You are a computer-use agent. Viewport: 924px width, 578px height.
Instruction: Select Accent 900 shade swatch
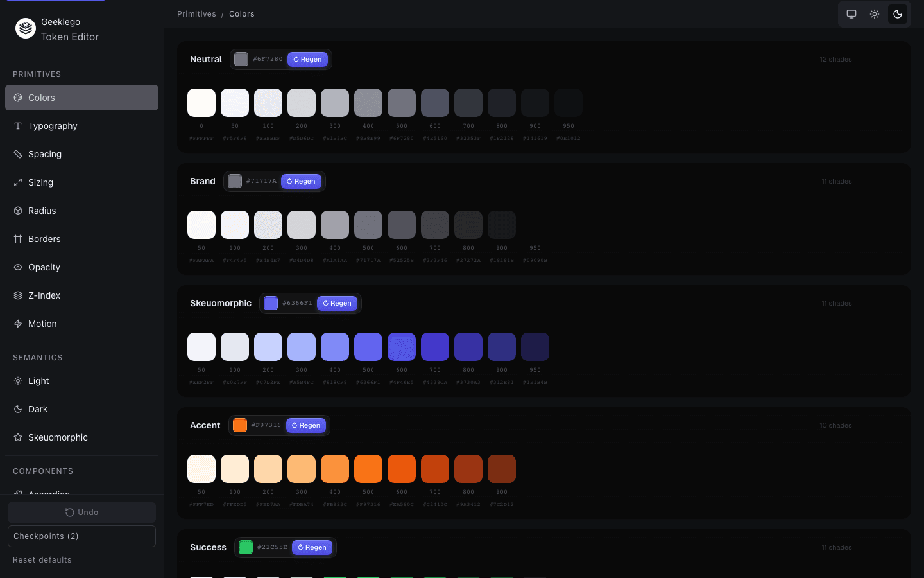[502, 469]
